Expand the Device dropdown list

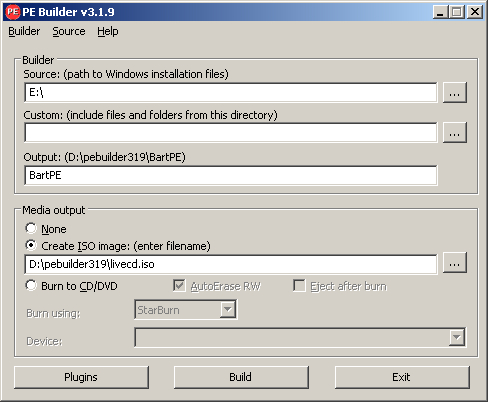point(457,338)
